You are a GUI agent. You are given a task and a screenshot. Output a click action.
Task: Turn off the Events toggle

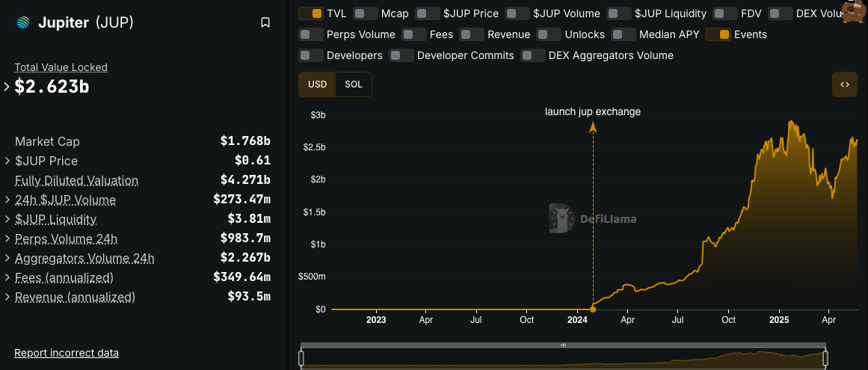[x=718, y=34]
